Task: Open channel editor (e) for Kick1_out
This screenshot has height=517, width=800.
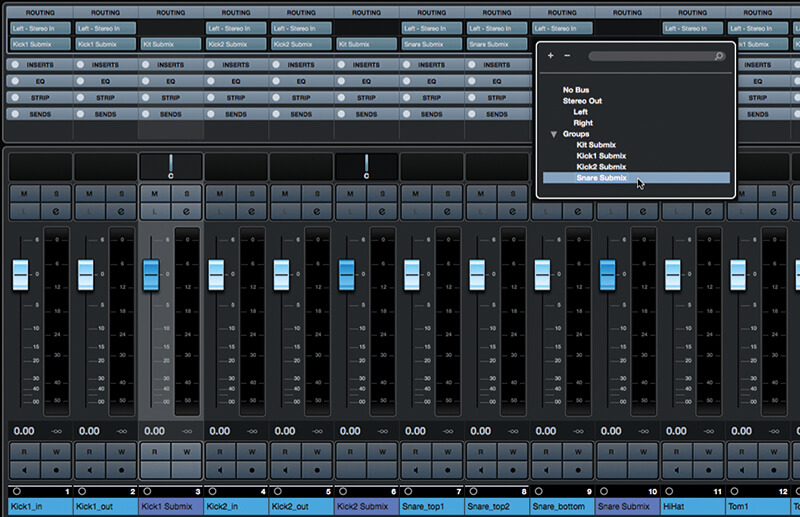Action: click(121, 211)
